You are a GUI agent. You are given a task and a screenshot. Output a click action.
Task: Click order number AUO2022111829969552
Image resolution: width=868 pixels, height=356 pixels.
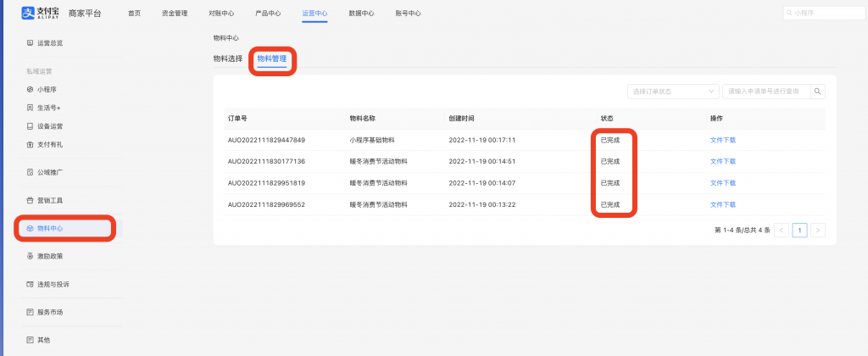[266, 205]
